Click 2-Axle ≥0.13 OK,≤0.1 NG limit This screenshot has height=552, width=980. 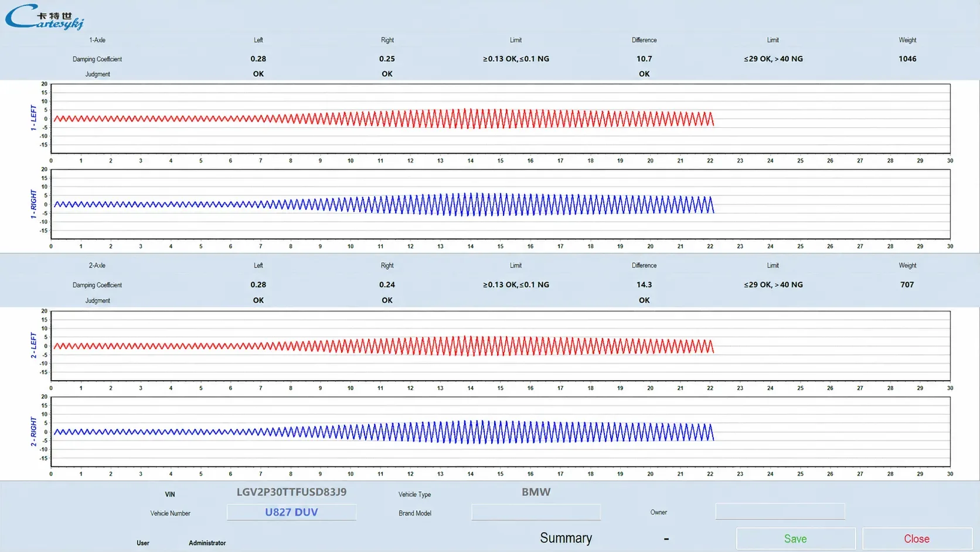pos(516,285)
